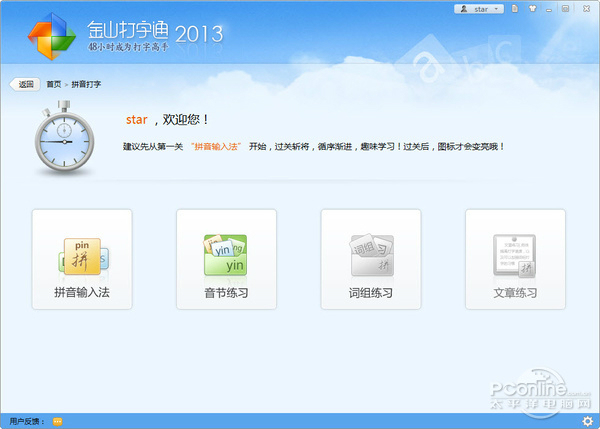Click the orange "拼音输入法" highlighted text
The image size is (600, 429).
tap(216, 147)
